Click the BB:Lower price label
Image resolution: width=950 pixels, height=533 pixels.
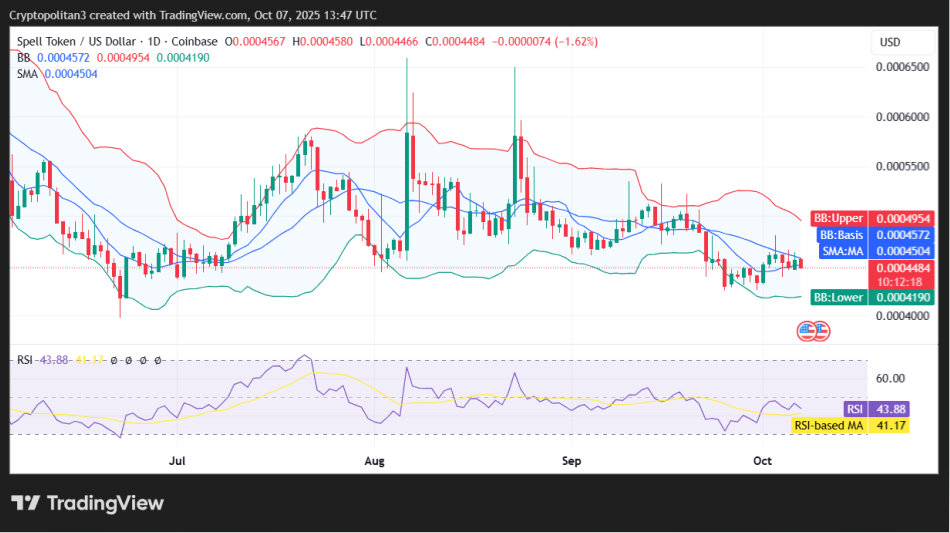click(x=873, y=297)
